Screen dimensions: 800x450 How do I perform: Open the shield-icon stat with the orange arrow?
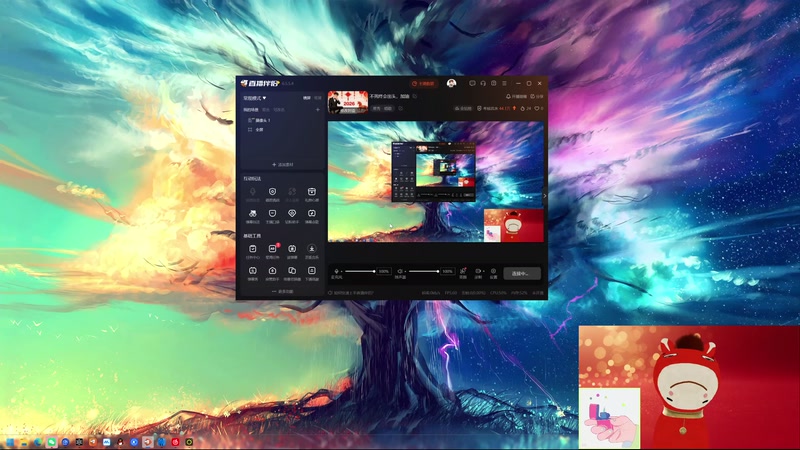[x=496, y=108]
